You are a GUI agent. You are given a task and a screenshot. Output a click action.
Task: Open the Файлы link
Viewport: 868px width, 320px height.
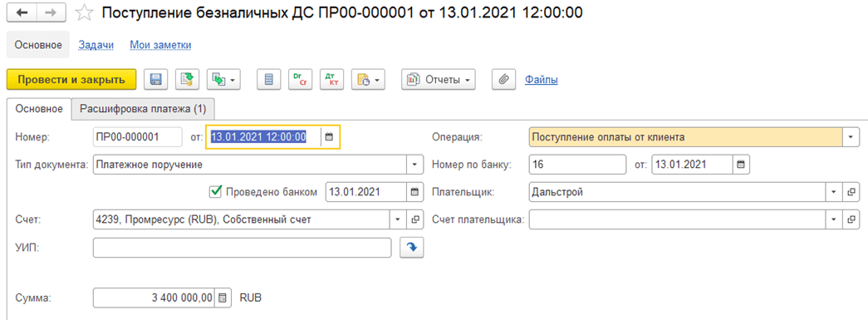(541, 80)
